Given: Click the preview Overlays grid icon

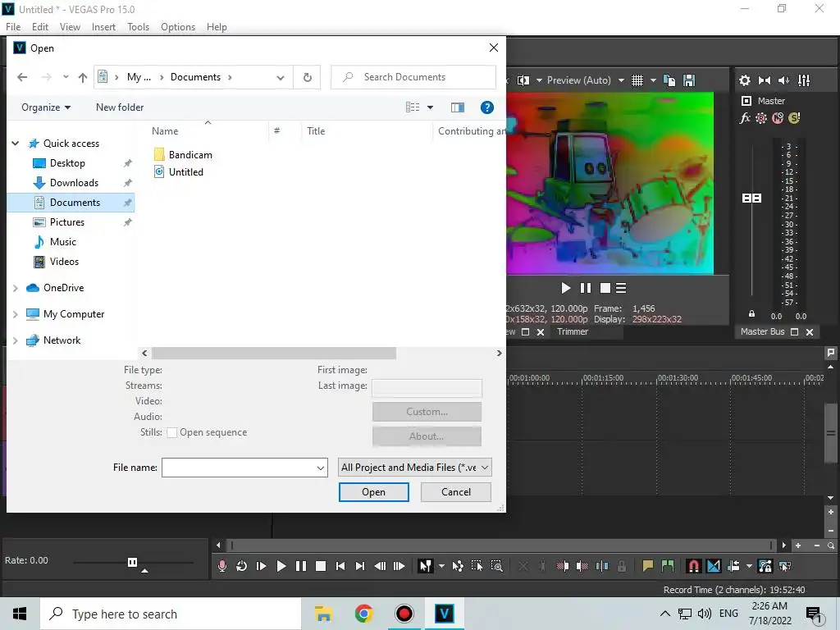Looking at the screenshot, I should click(637, 80).
